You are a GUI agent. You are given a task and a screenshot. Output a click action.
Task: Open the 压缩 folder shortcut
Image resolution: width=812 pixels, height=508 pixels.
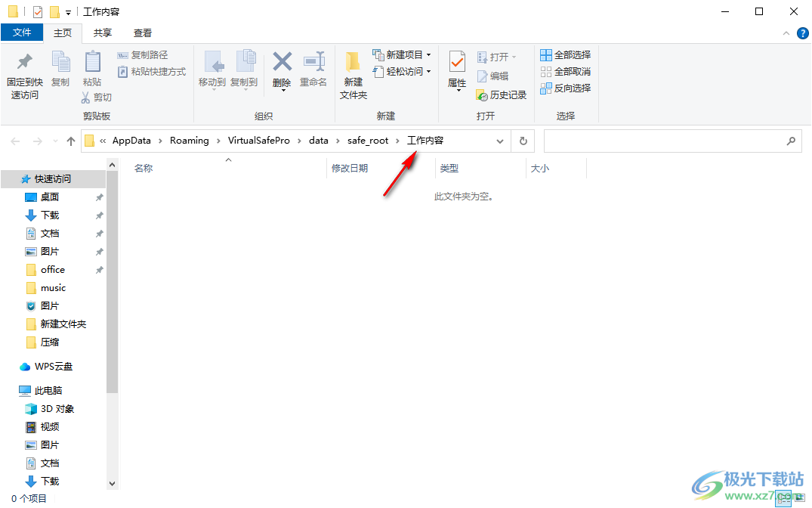50,342
